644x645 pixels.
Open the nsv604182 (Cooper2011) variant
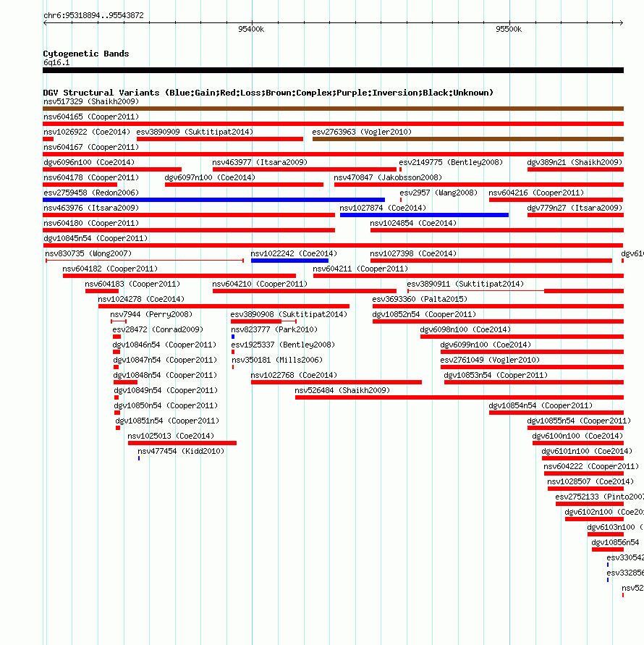[110, 269]
